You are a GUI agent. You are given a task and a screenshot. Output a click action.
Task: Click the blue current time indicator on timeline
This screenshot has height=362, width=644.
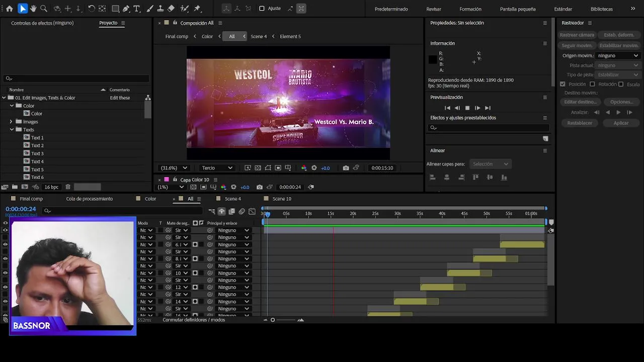[x=268, y=215]
